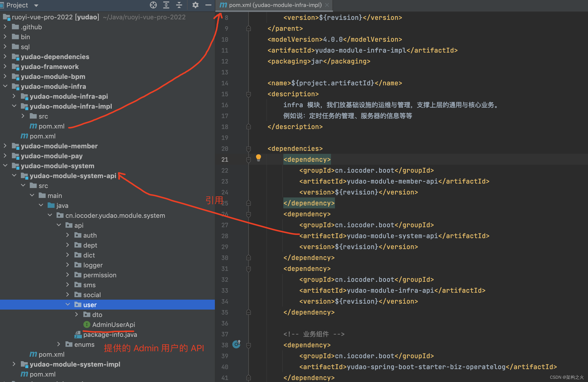Select the AdminUserApi interface file

[113, 324]
